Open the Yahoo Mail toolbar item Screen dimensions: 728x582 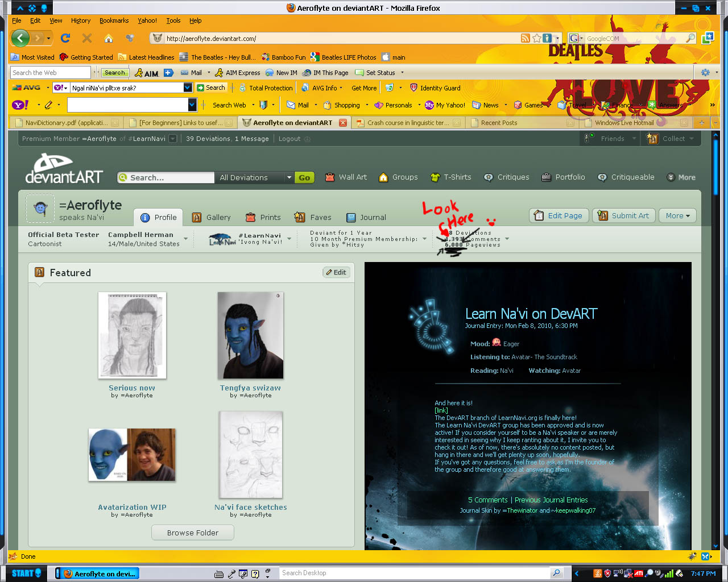click(x=298, y=105)
